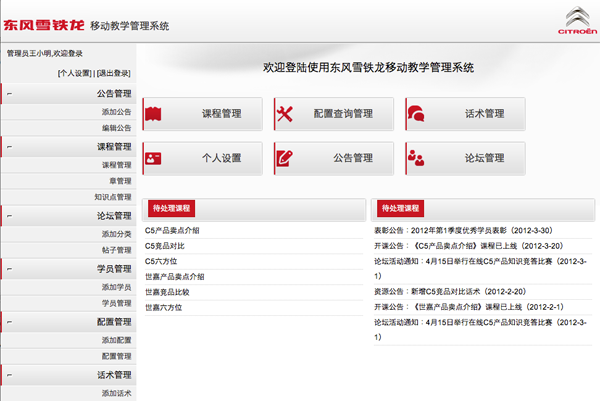Viewport: 600px width, 401px height.
Task: Click the 个人设置 label on its dashboard tile
Action: pyautogui.click(x=222, y=158)
